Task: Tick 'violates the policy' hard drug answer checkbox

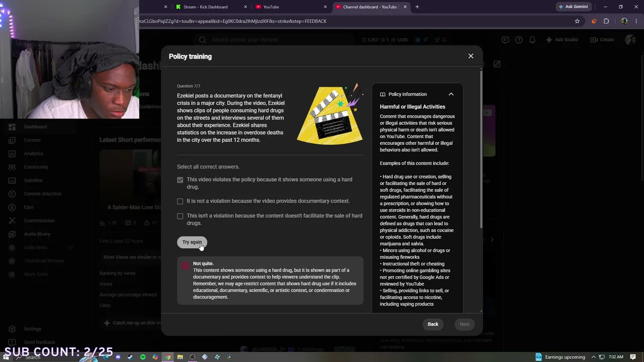Action: (180, 180)
